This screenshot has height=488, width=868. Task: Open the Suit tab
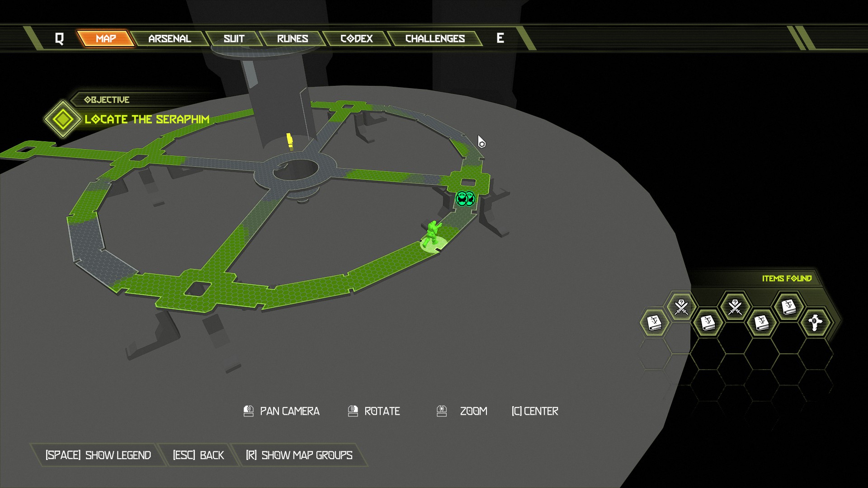[x=234, y=39]
